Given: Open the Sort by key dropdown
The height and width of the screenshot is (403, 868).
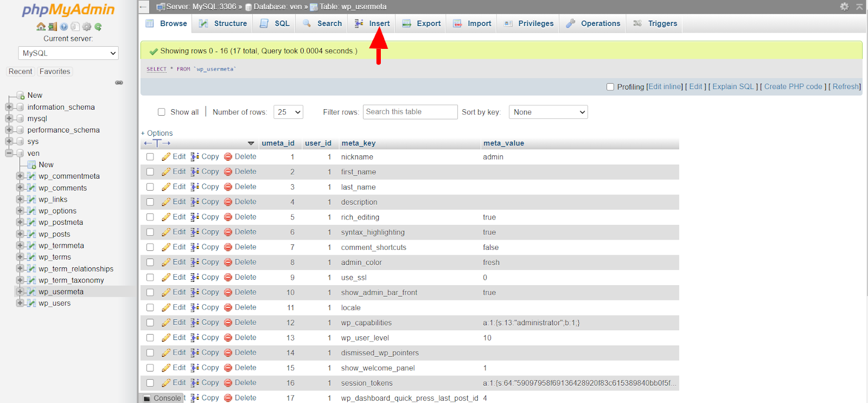Looking at the screenshot, I should [x=548, y=112].
